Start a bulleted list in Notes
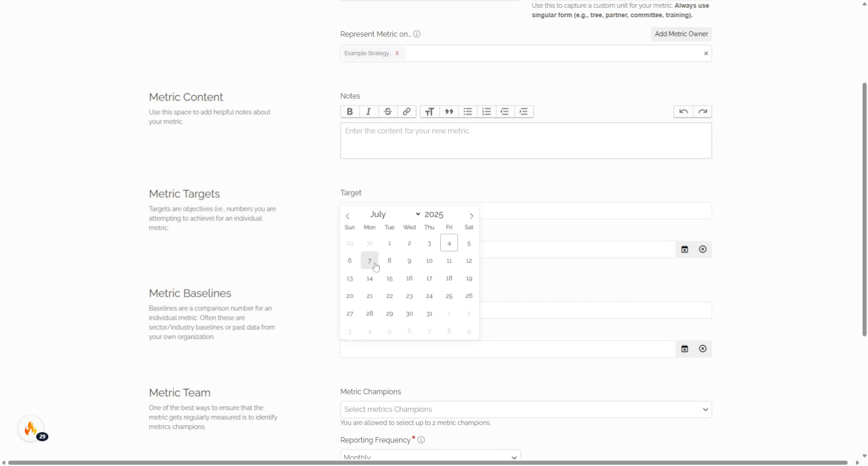Screen dimensions: 868x466 pos(467,112)
